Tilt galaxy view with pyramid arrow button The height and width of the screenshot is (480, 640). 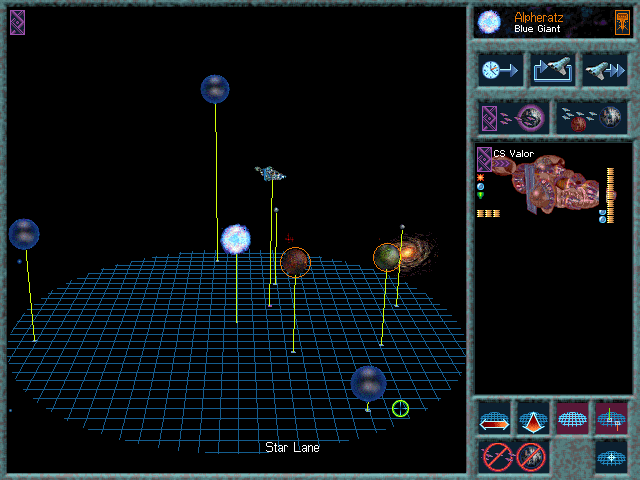coord(533,418)
